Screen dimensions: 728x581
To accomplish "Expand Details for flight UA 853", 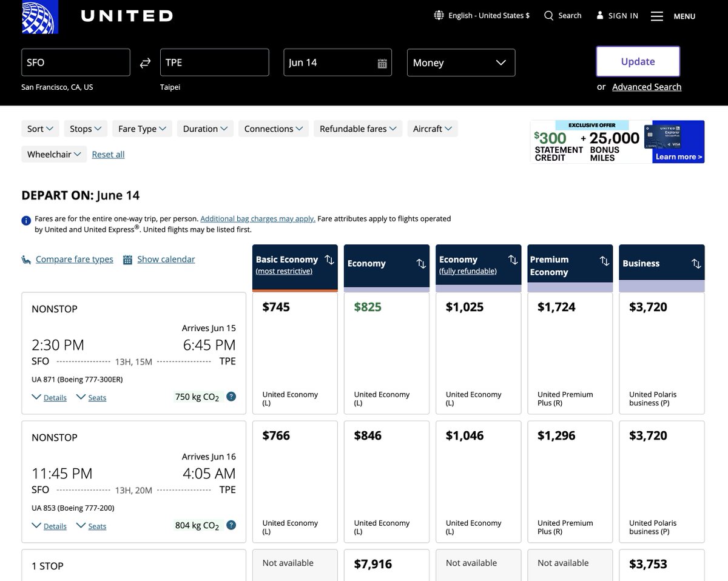I will tap(49, 526).
